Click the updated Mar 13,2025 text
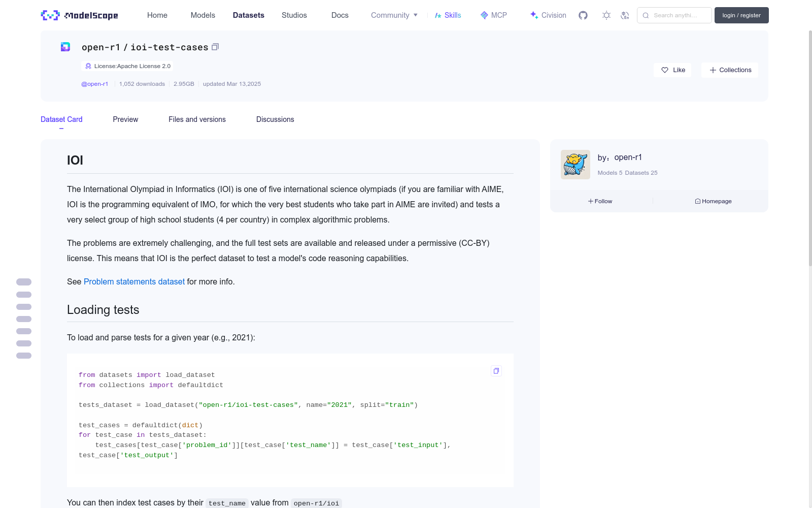The width and height of the screenshot is (812, 508). coord(232,84)
